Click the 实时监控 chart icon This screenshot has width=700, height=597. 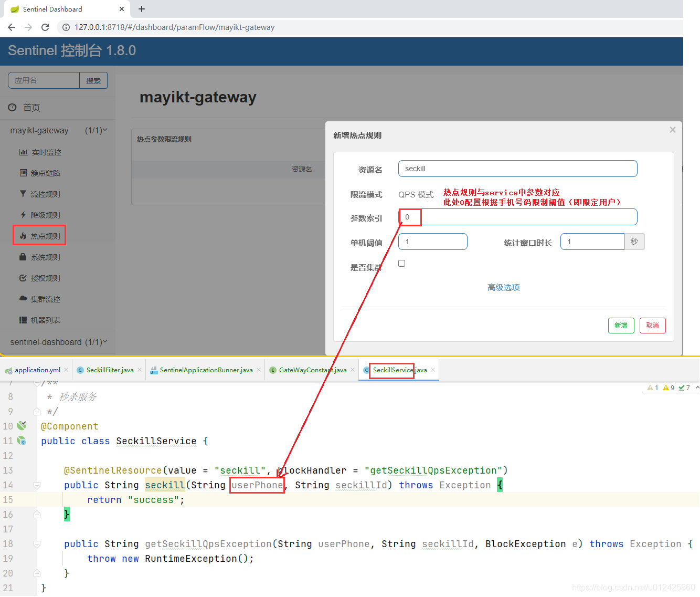(23, 152)
